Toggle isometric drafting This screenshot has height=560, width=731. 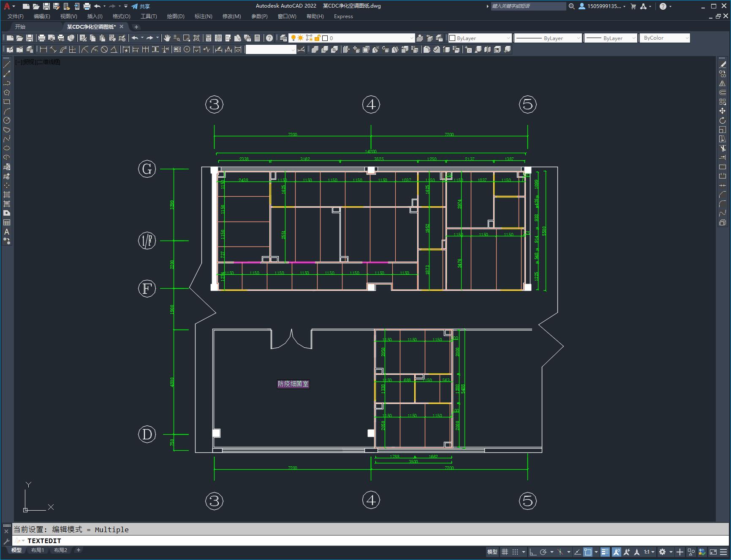pyautogui.click(x=560, y=552)
